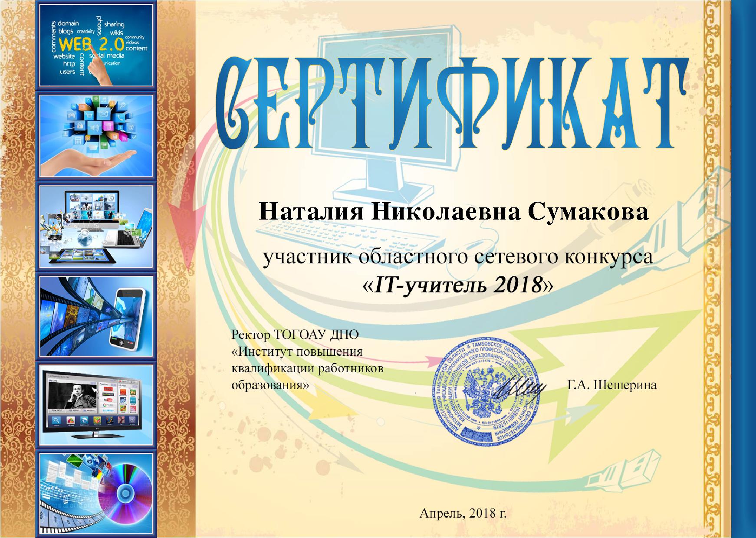Select the hand holding app cubes image

(96, 136)
